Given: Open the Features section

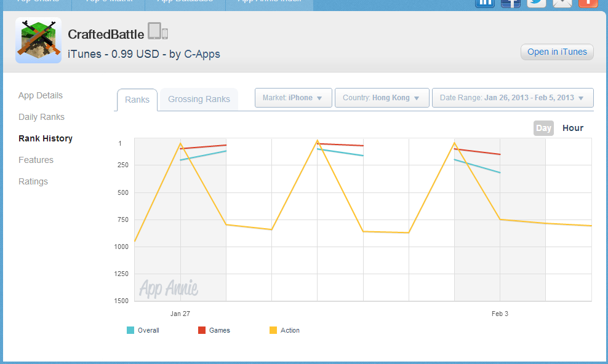Looking at the screenshot, I should tap(36, 160).
